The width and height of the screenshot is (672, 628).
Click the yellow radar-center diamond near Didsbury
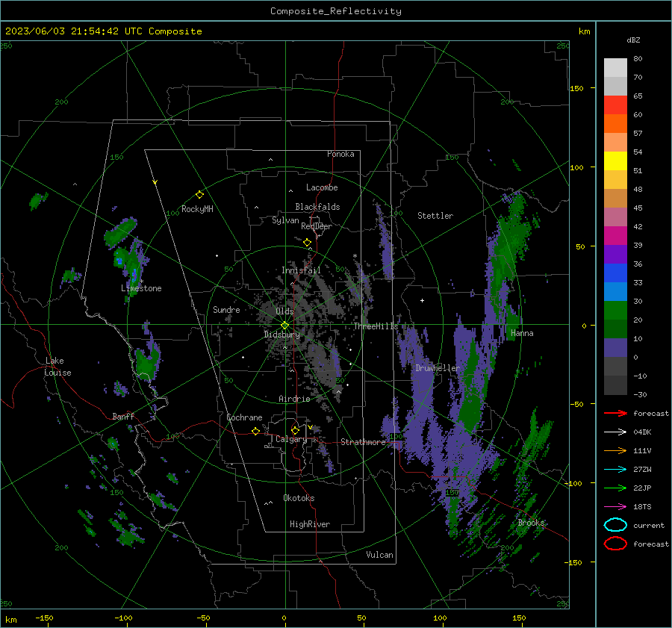tap(284, 326)
